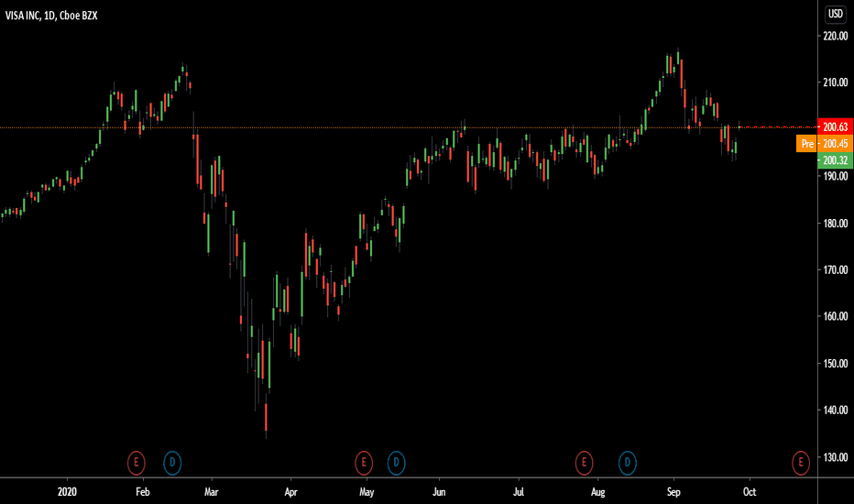Click the earnings E marker near May
The width and height of the screenshot is (854, 504).
coord(364,463)
